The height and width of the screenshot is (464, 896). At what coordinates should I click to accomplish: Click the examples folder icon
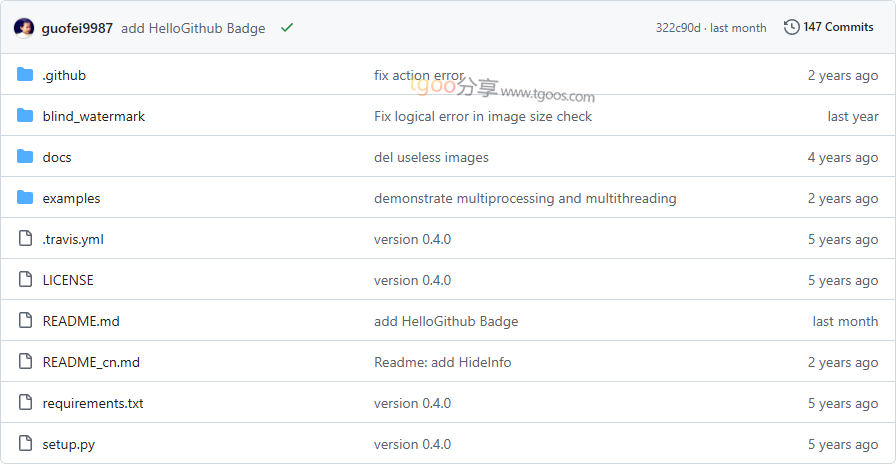pos(25,198)
